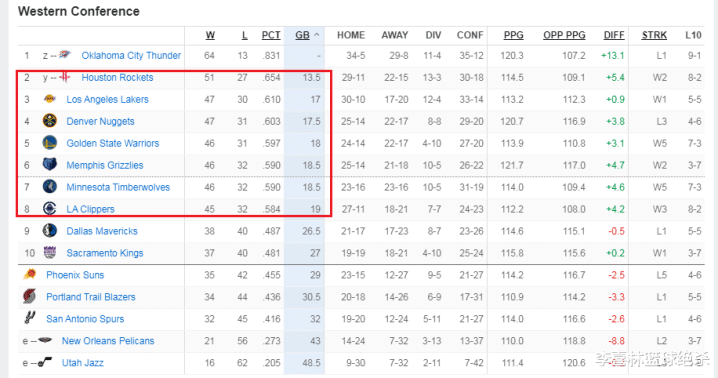Open the Utah Jazz team link

[x=82, y=363]
